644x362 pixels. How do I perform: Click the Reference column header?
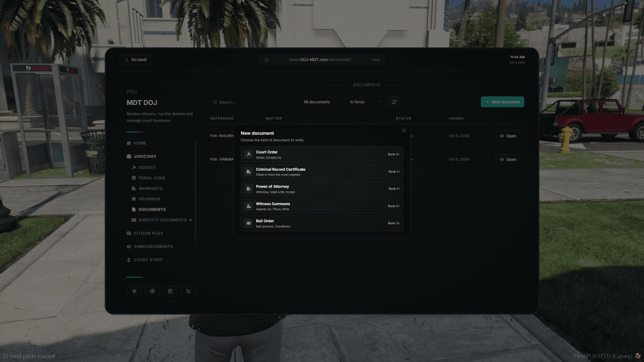point(222,118)
